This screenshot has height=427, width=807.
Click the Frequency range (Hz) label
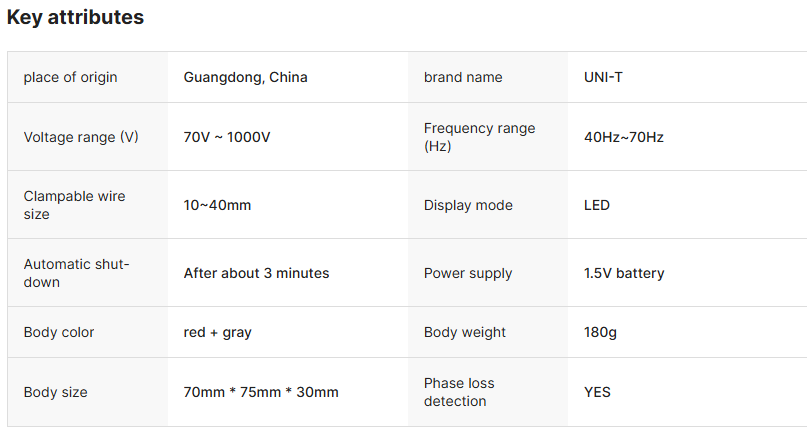coord(479,137)
